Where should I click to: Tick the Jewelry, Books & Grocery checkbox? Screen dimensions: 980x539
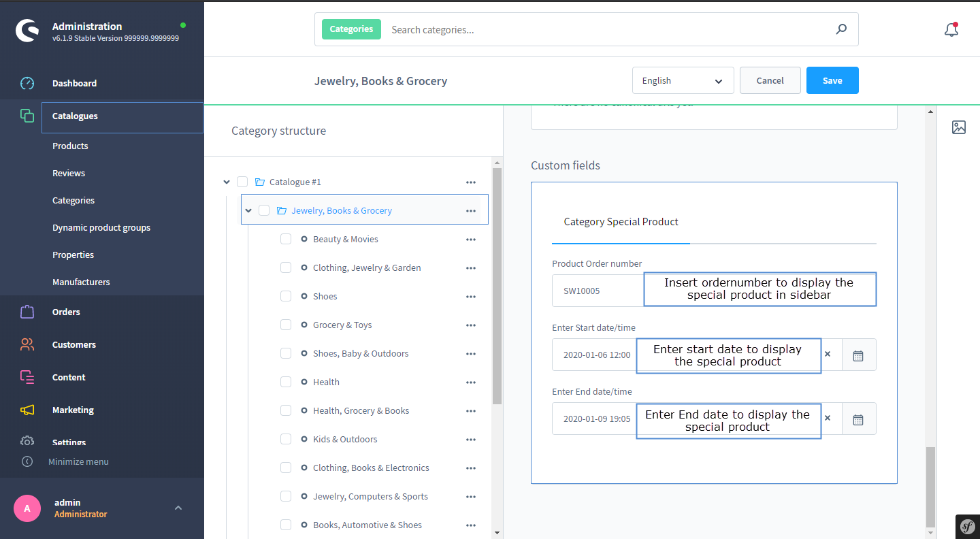(x=264, y=210)
